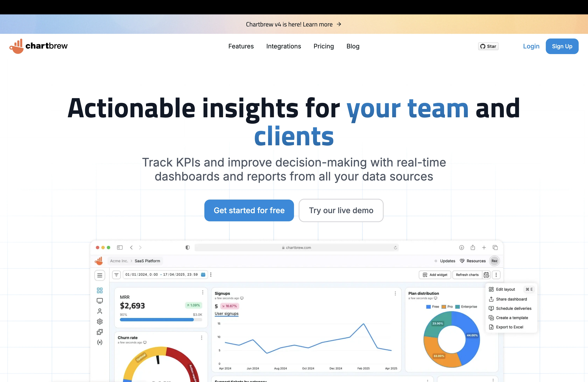The height and width of the screenshot is (382, 588).
Task: Click the Sign Up button
Action: coord(562,46)
